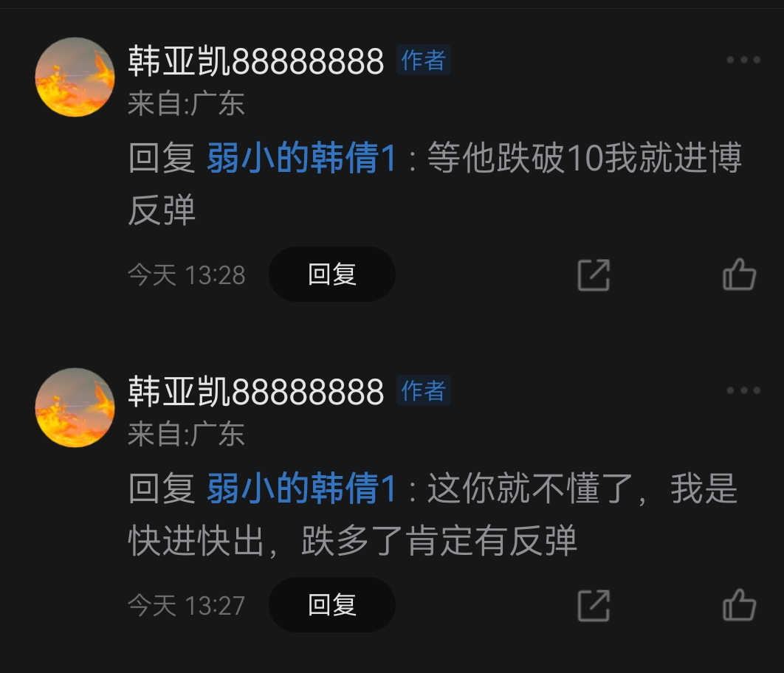Tap 回复 button under 13:27 comment
Viewport: 784px width, 673px height.
(332, 605)
